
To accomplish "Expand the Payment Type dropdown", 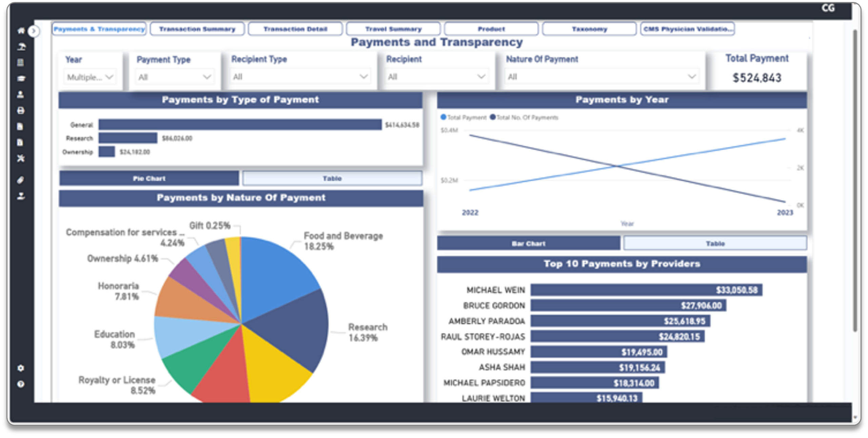I will click(174, 77).
